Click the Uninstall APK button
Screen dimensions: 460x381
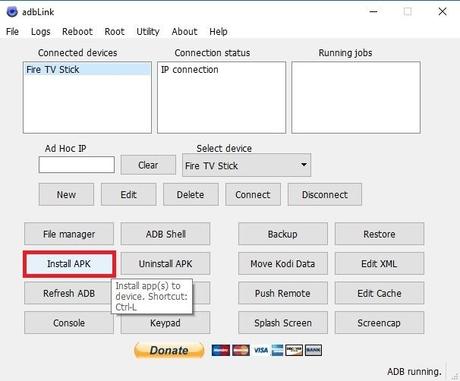[x=165, y=264]
